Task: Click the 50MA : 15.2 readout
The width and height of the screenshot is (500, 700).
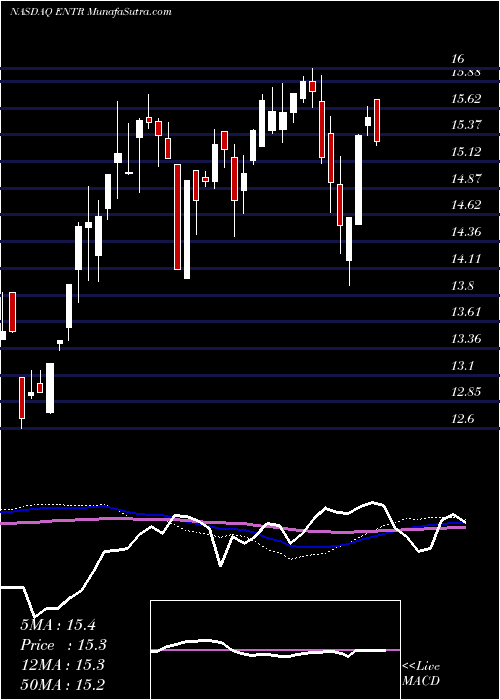Action: click(63, 685)
